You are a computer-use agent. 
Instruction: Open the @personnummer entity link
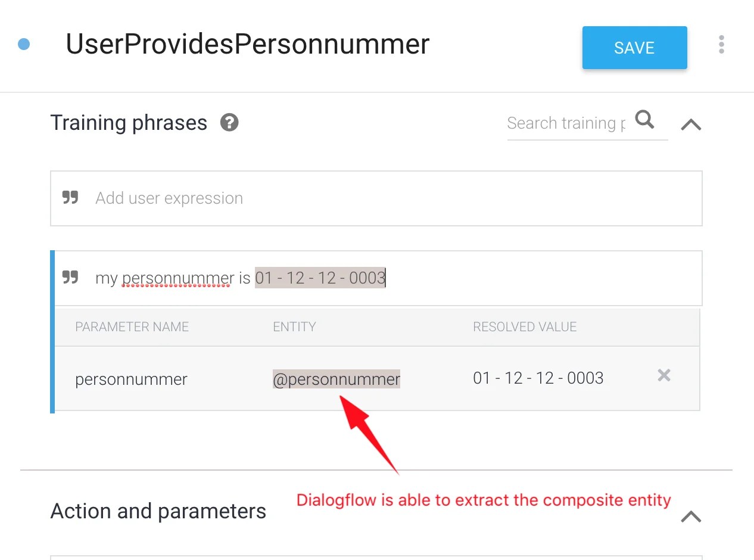[336, 378]
